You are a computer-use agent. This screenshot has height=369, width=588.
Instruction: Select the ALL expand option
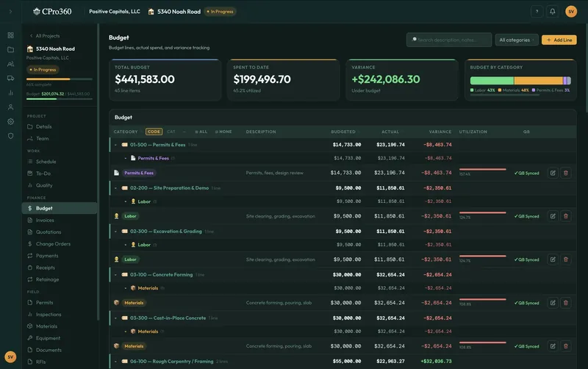(x=201, y=132)
